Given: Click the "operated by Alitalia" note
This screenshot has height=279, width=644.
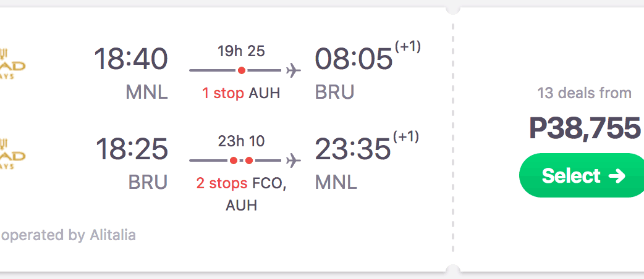Looking at the screenshot, I should click(x=68, y=235).
